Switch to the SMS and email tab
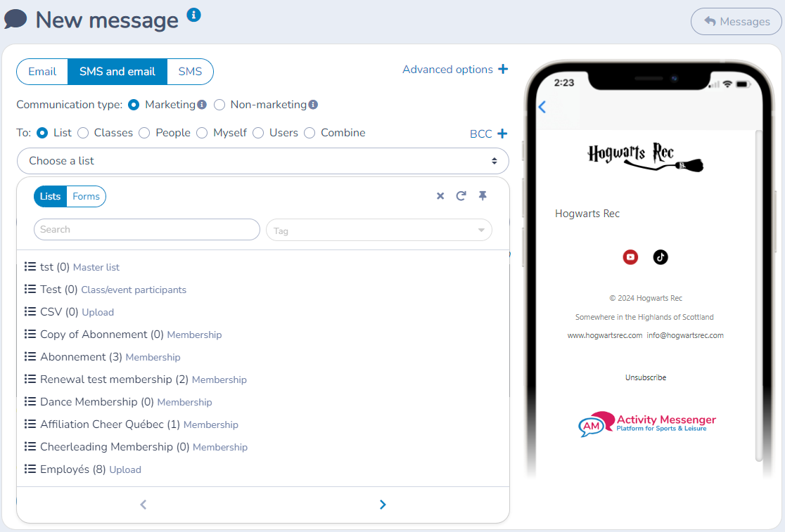 [117, 72]
